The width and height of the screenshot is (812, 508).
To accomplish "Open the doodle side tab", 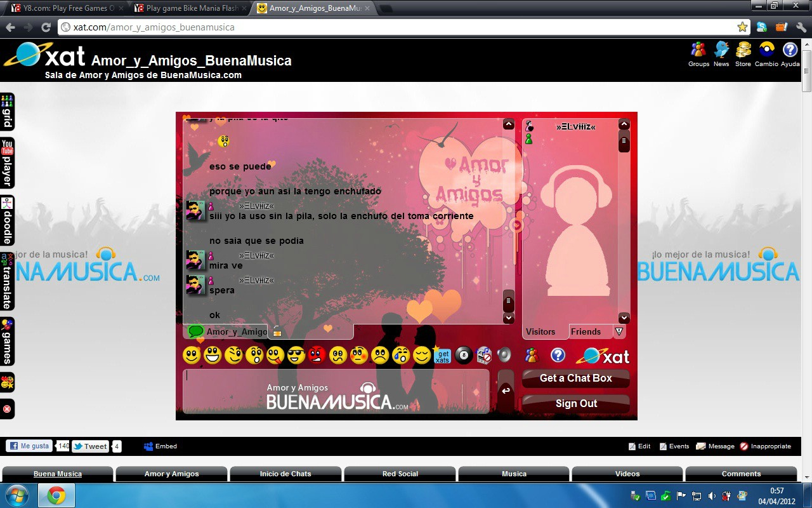I will [x=7, y=221].
